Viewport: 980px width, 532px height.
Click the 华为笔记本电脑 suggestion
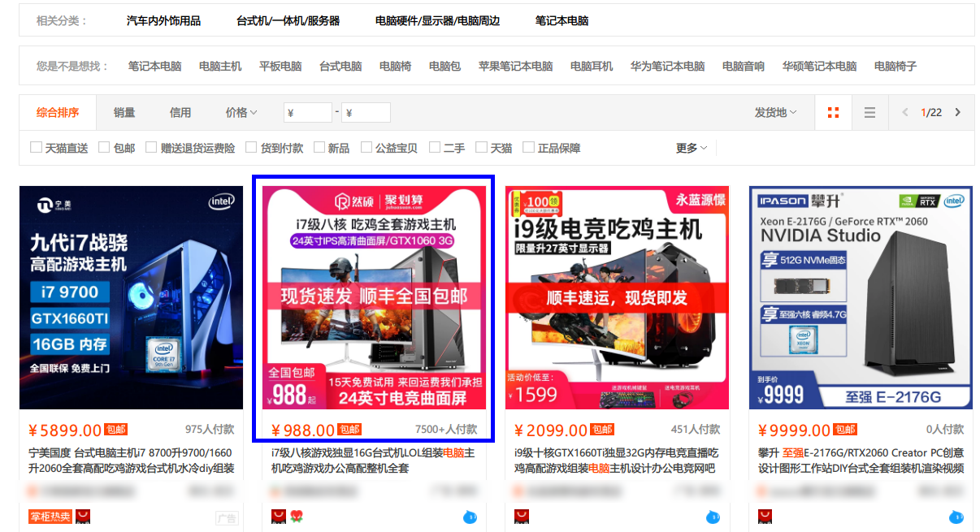click(667, 67)
